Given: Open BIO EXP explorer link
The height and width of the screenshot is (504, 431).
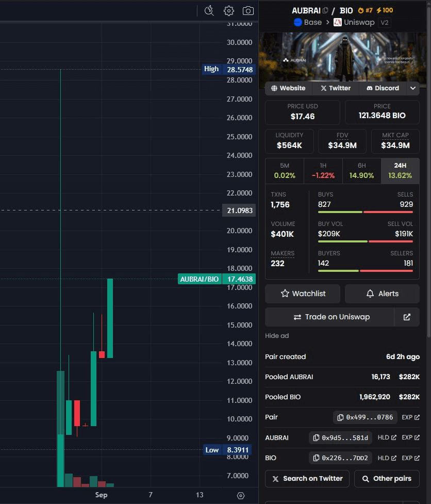Looking at the screenshot, I should pos(410,458).
